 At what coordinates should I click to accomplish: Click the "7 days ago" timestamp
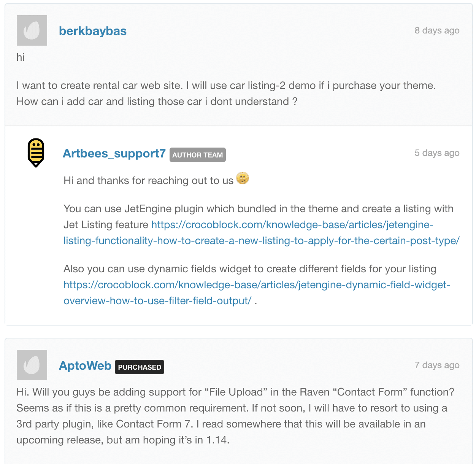point(437,365)
